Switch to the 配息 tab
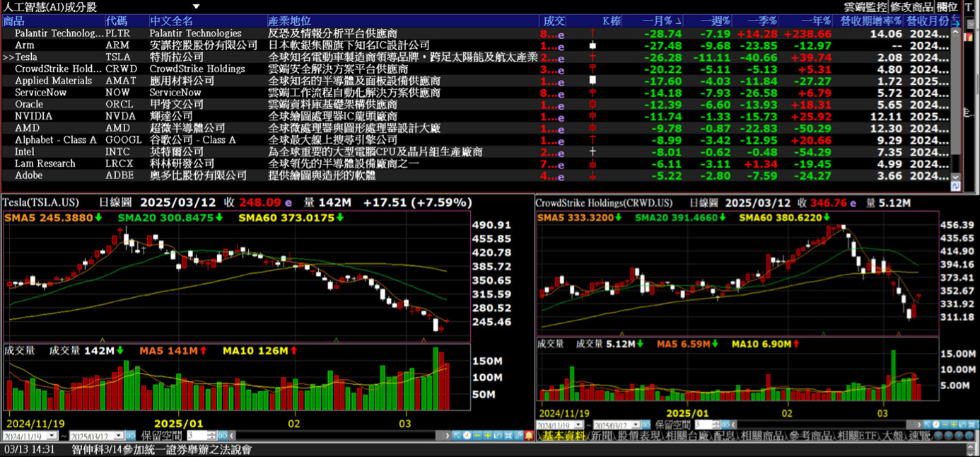980x457 pixels. [725, 436]
